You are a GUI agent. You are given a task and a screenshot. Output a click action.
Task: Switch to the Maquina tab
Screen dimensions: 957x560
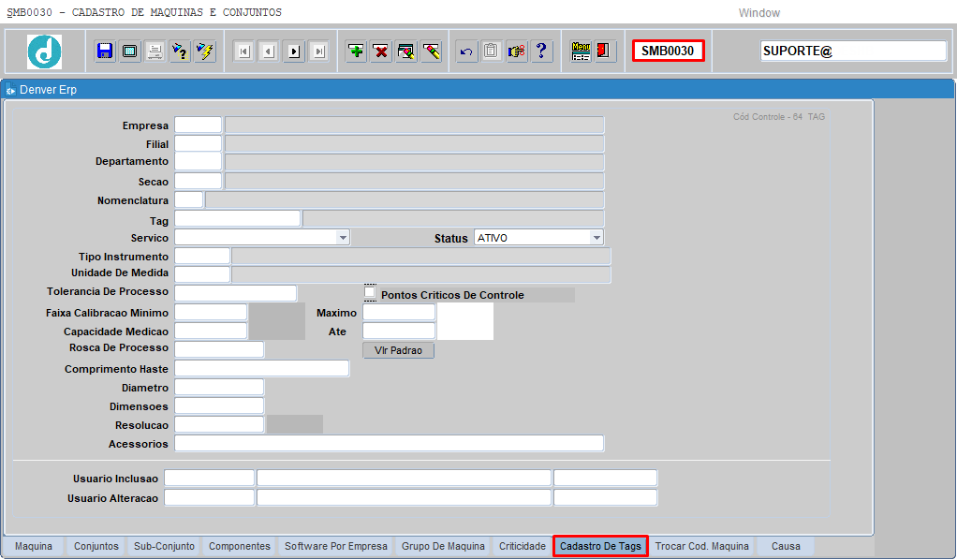tap(34, 546)
